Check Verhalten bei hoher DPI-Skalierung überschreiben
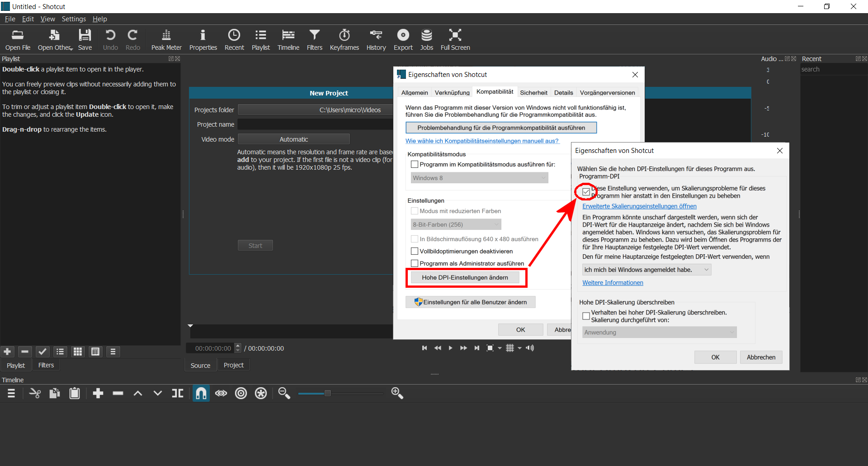The width and height of the screenshot is (868, 466). point(586,316)
